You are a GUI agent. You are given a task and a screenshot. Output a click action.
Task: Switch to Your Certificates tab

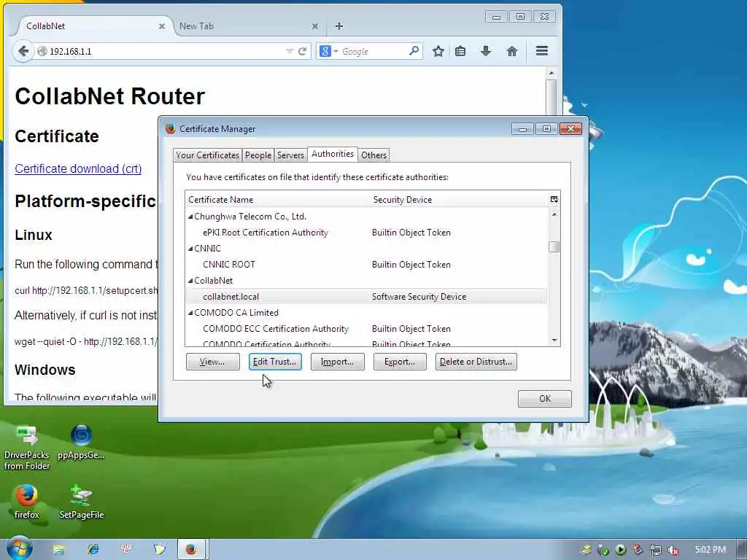point(207,155)
